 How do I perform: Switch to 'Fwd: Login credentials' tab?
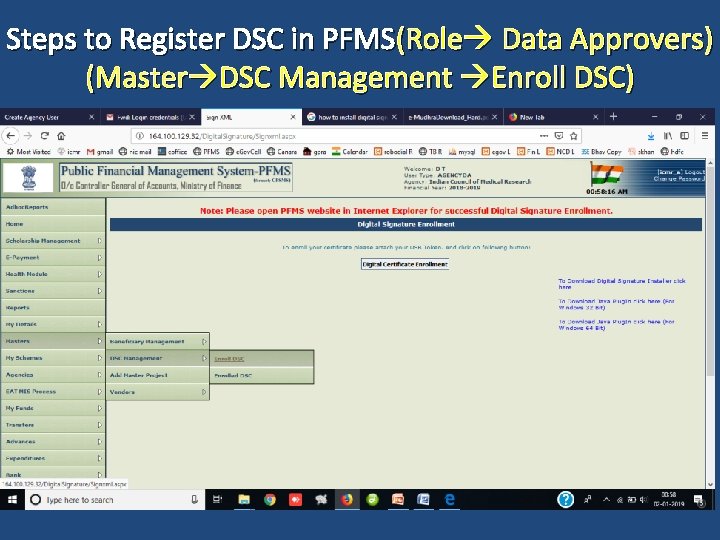point(151,117)
